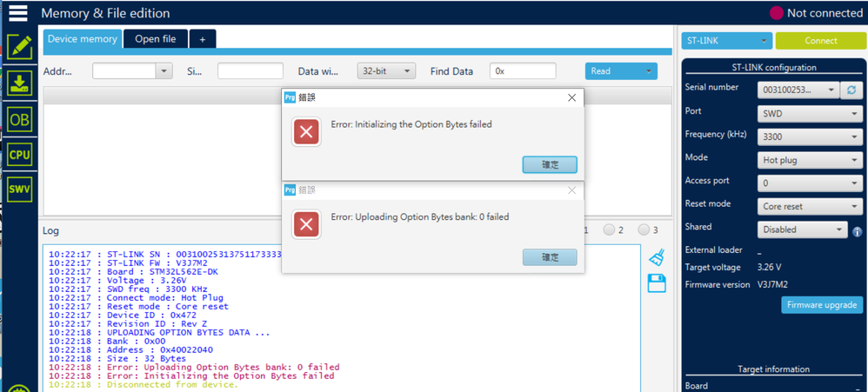Open the ST-LINK interface dropdown

pyautogui.click(x=727, y=40)
